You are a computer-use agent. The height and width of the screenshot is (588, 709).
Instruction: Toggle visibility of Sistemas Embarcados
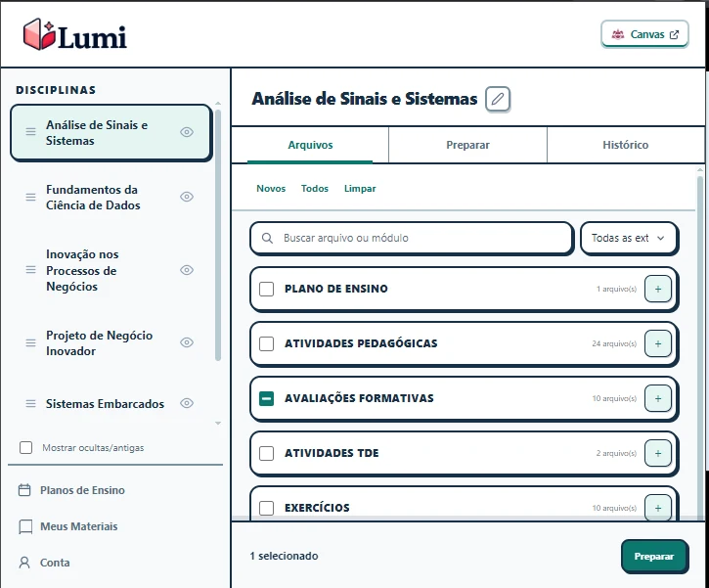pyautogui.click(x=187, y=403)
